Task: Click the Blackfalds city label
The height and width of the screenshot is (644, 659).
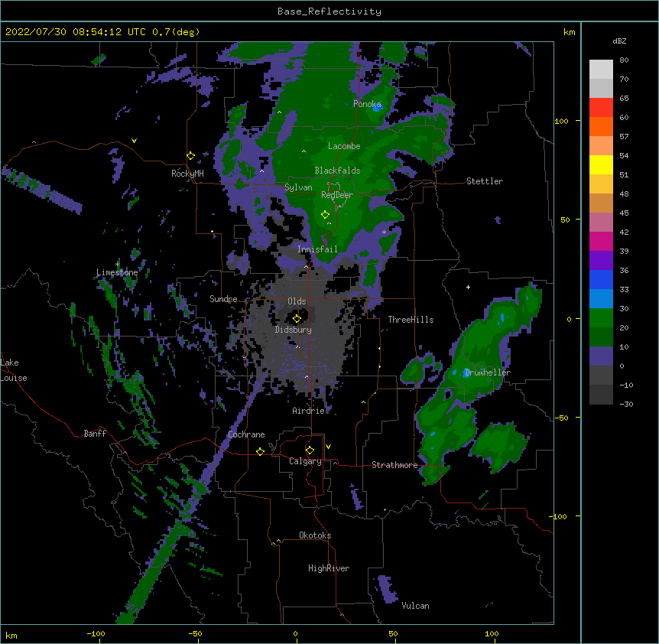Action: tap(337, 171)
